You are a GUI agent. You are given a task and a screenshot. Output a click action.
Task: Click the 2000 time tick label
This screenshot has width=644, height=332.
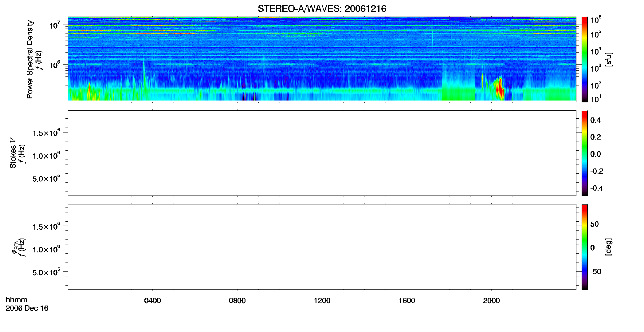(x=491, y=301)
